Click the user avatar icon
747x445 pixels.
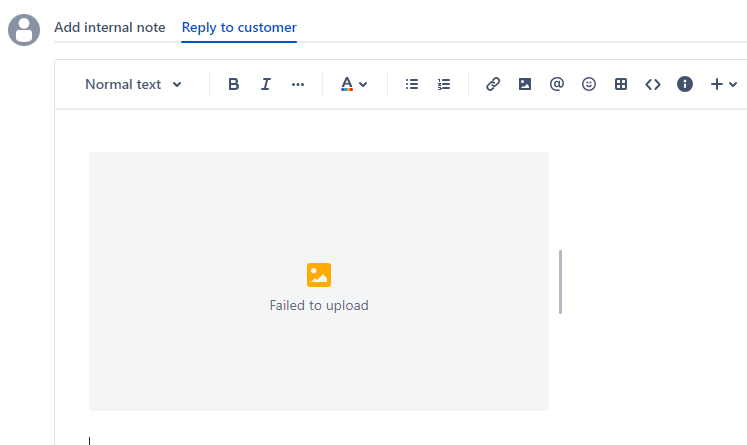click(x=24, y=30)
